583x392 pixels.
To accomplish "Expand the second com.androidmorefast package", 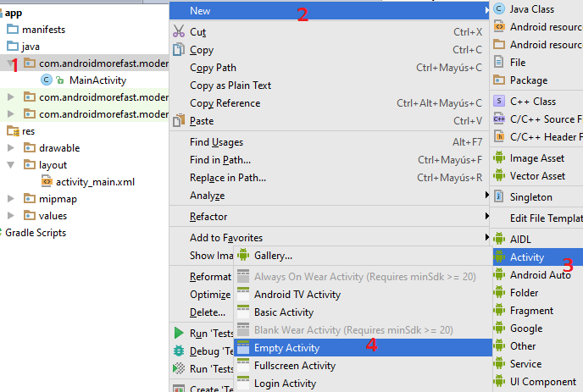I will pyautogui.click(x=10, y=97).
